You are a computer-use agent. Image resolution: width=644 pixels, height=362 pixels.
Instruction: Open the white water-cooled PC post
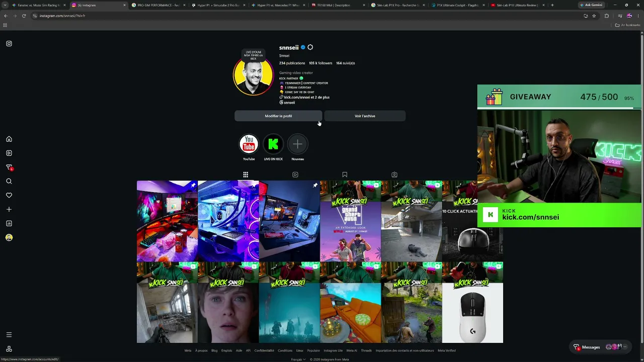click(228, 221)
